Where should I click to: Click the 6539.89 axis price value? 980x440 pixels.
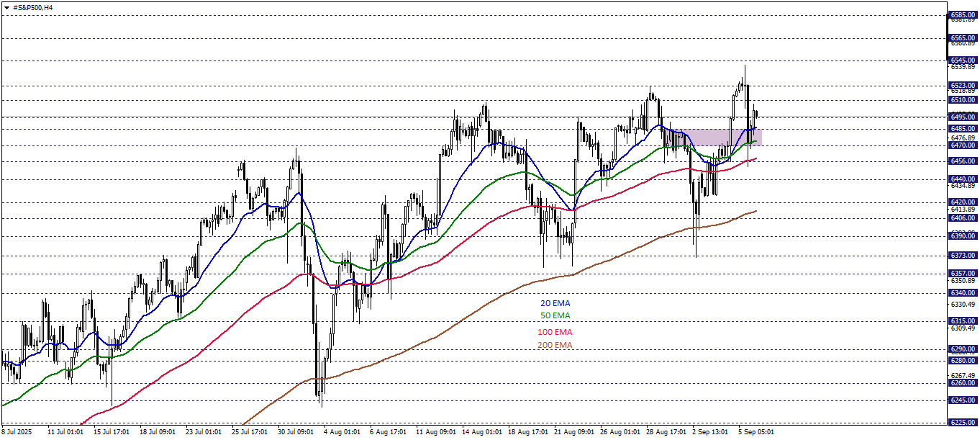963,67
